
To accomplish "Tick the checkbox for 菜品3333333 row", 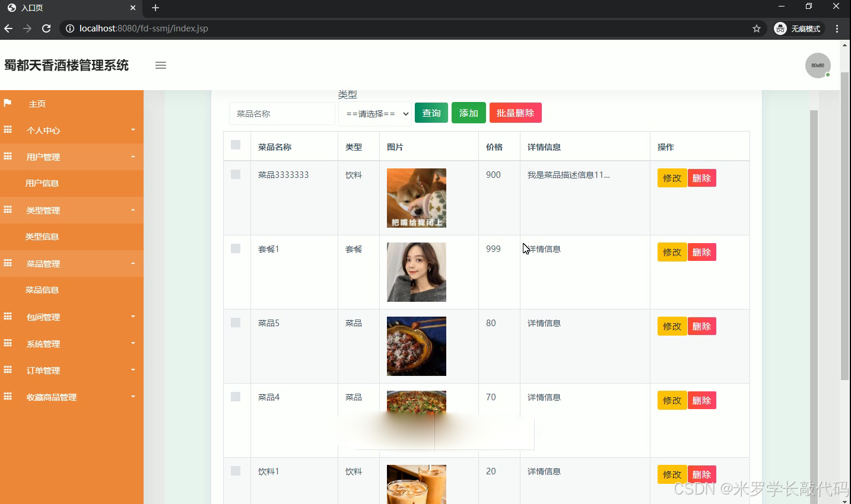I will [236, 175].
